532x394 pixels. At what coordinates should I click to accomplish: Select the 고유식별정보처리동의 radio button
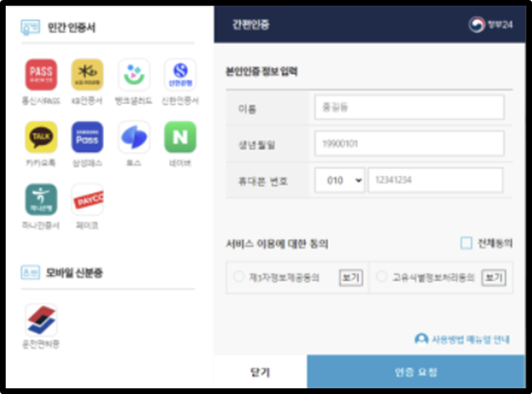click(382, 277)
